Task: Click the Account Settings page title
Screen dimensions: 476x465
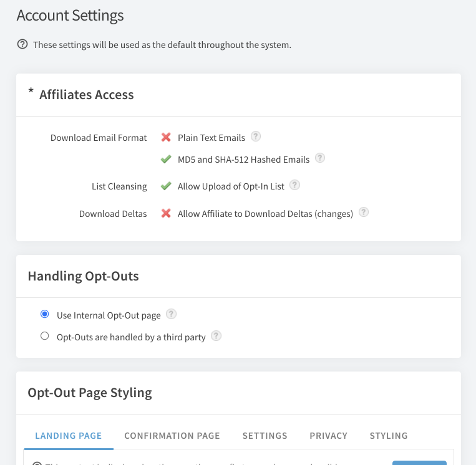Action: (x=70, y=16)
